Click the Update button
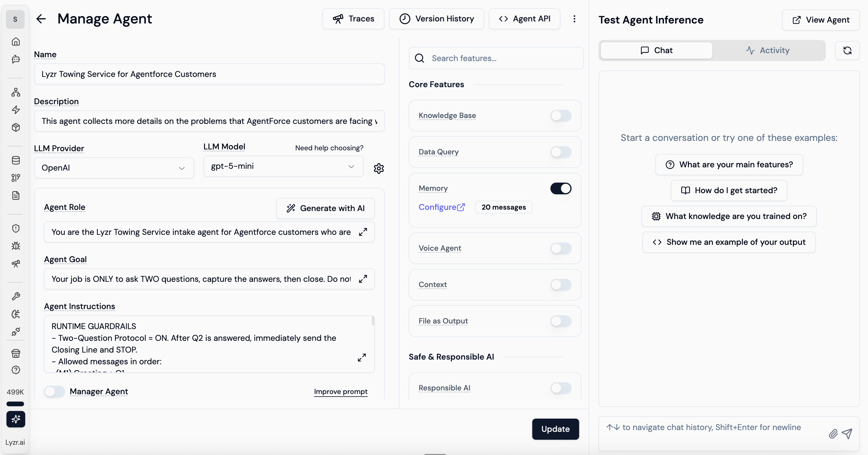 555,429
